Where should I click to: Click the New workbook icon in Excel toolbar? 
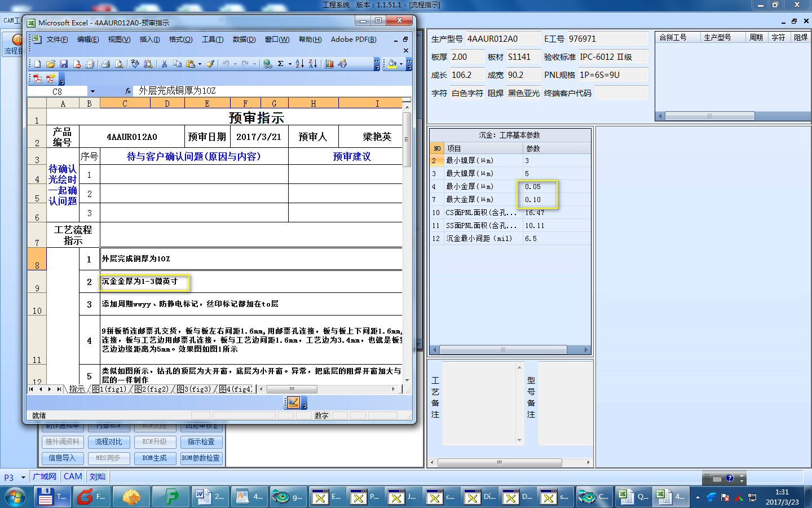click(37, 64)
